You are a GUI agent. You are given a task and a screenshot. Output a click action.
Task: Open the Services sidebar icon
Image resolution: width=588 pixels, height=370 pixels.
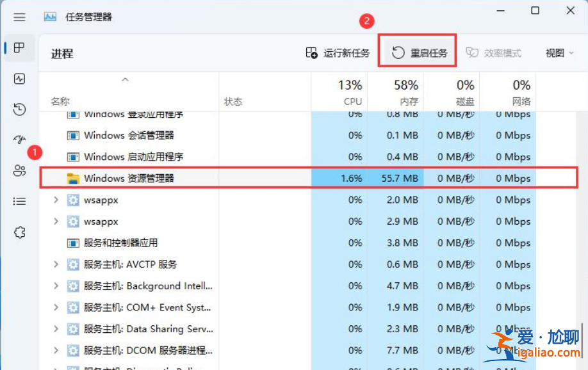click(19, 232)
